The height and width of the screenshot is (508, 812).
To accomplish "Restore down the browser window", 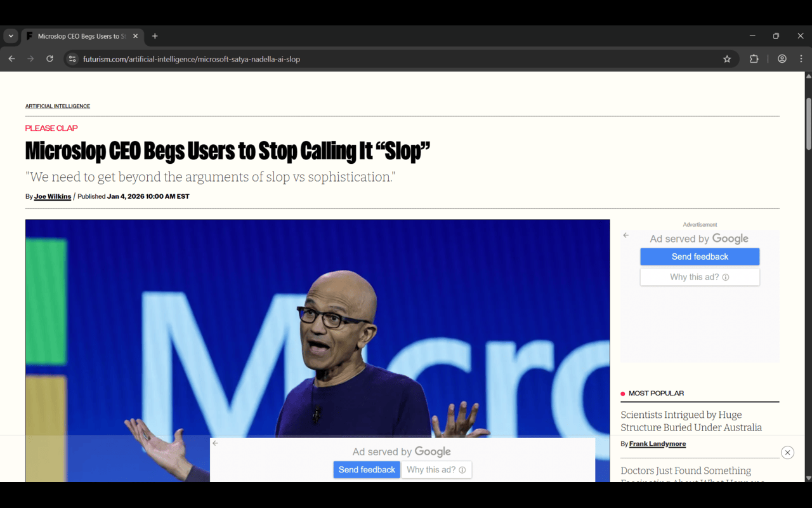I will coord(776,36).
